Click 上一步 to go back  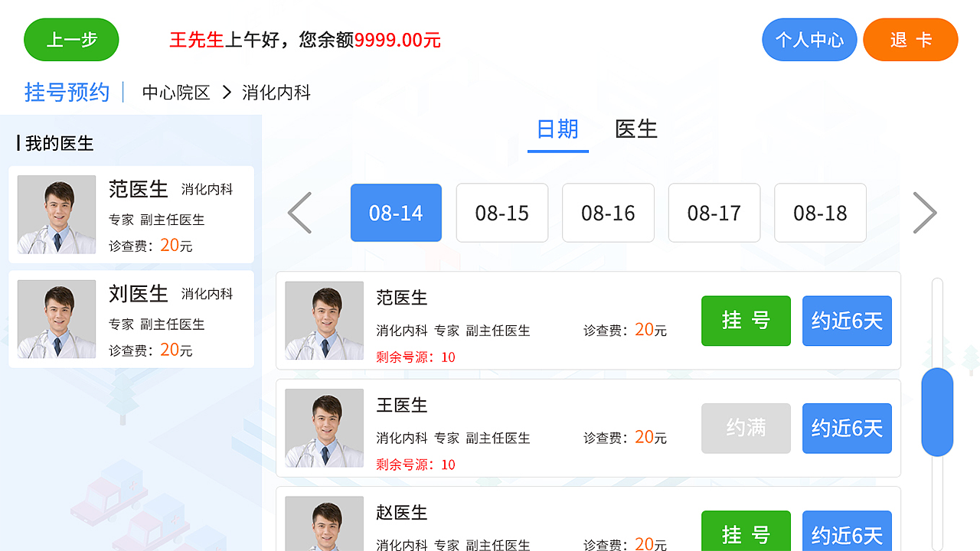(71, 39)
